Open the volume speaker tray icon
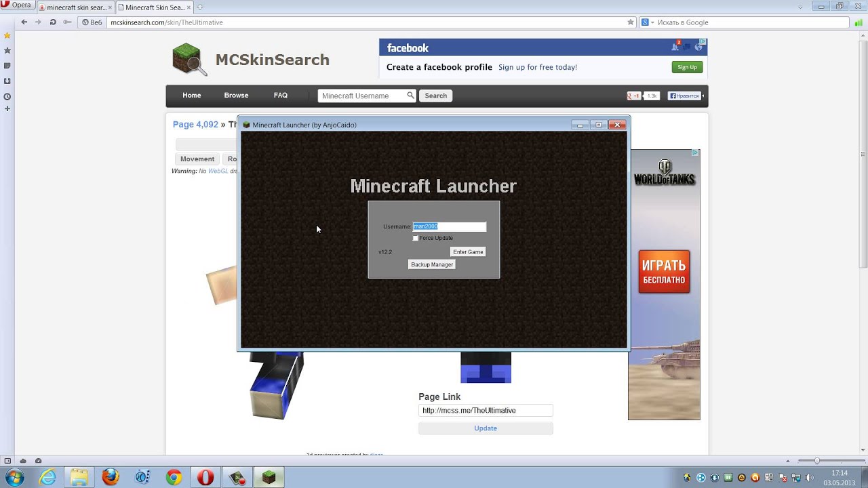This screenshot has height=488, width=868. pos(810,478)
